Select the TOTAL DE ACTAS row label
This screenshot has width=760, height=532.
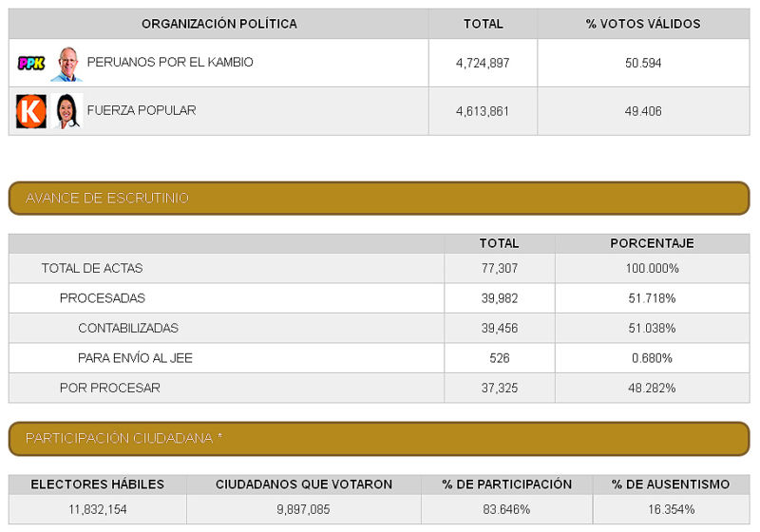[x=92, y=269]
